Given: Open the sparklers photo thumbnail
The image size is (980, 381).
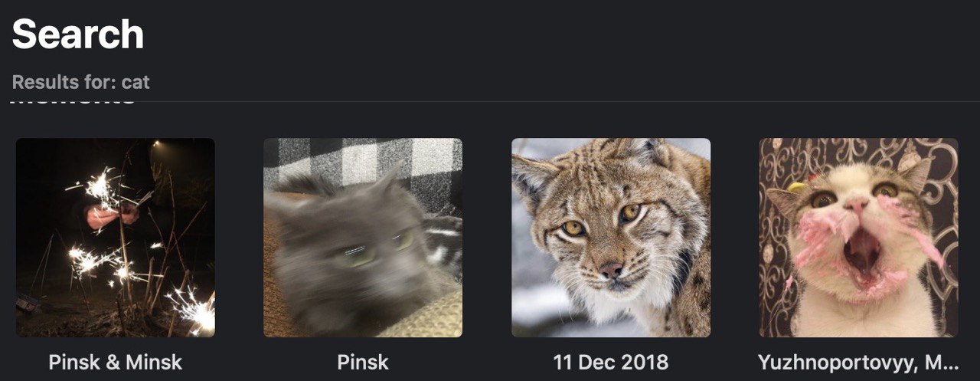Looking at the screenshot, I should 116,238.
